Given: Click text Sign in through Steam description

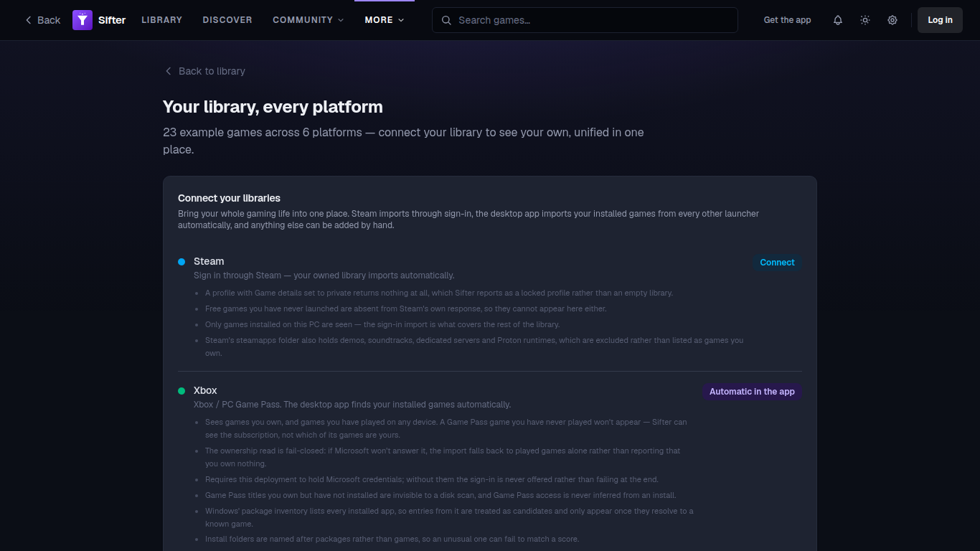Looking at the screenshot, I should click(x=324, y=275).
